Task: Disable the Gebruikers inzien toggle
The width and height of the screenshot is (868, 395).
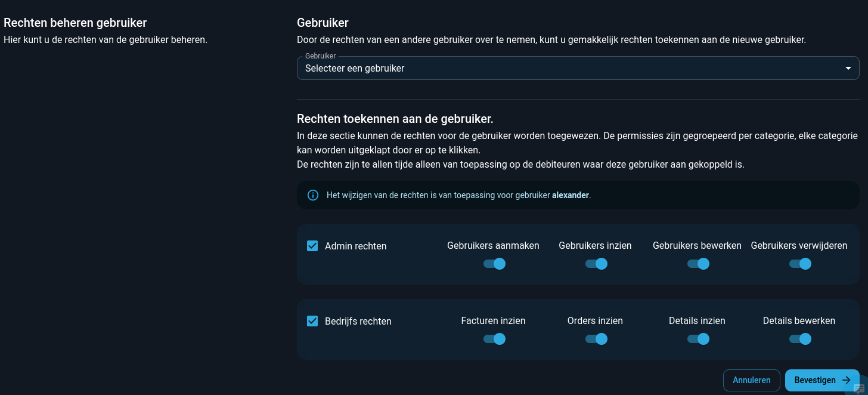Action: pyautogui.click(x=596, y=264)
